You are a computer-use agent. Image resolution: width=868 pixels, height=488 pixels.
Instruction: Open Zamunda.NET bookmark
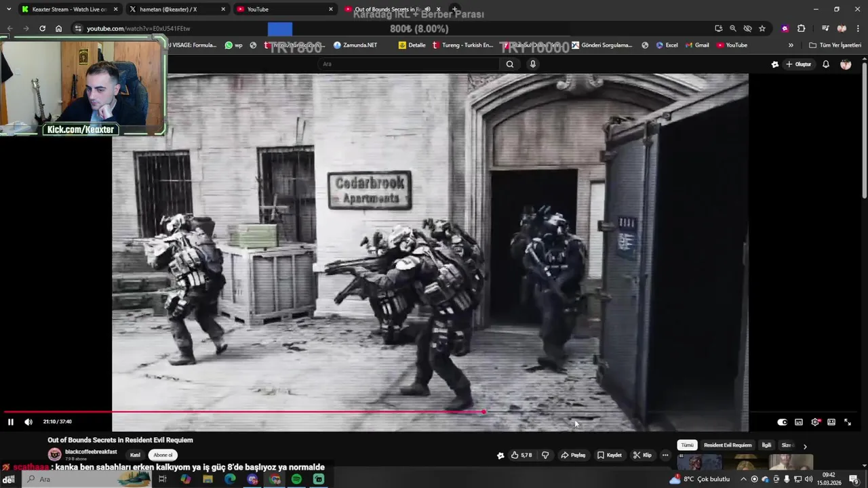tap(355, 45)
